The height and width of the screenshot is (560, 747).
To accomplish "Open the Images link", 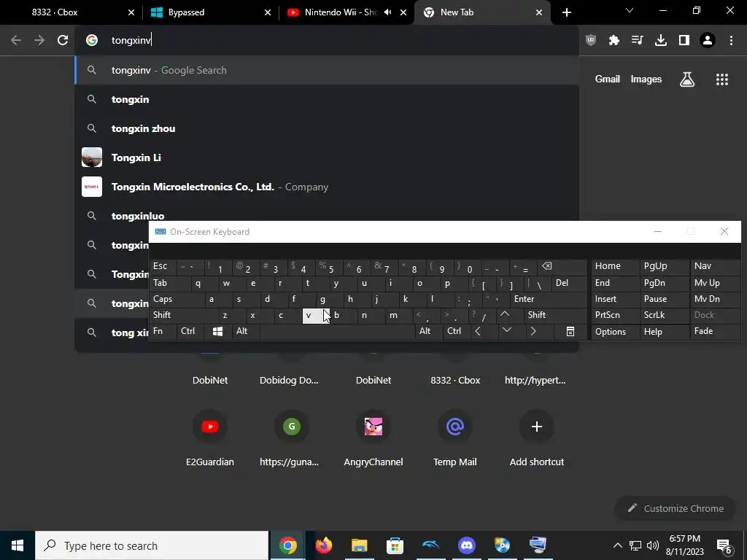I will [x=646, y=79].
